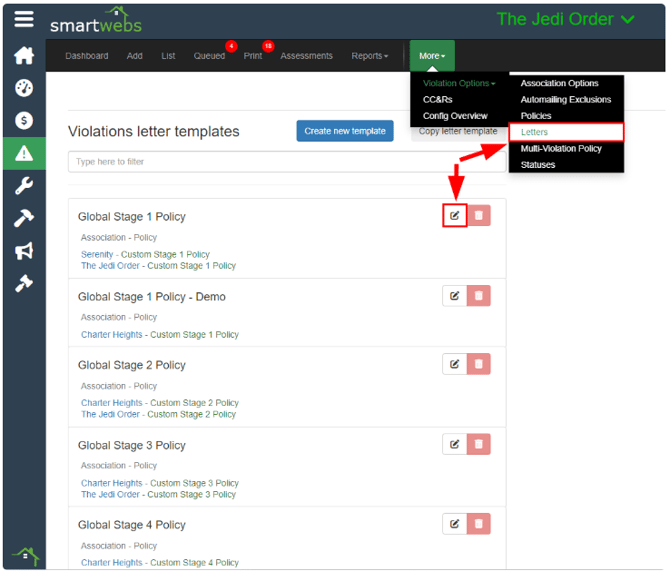Open the dollar sign accounting icon
The width and height of the screenshot is (670, 571).
pyautogui.click(x=23, y=121)
